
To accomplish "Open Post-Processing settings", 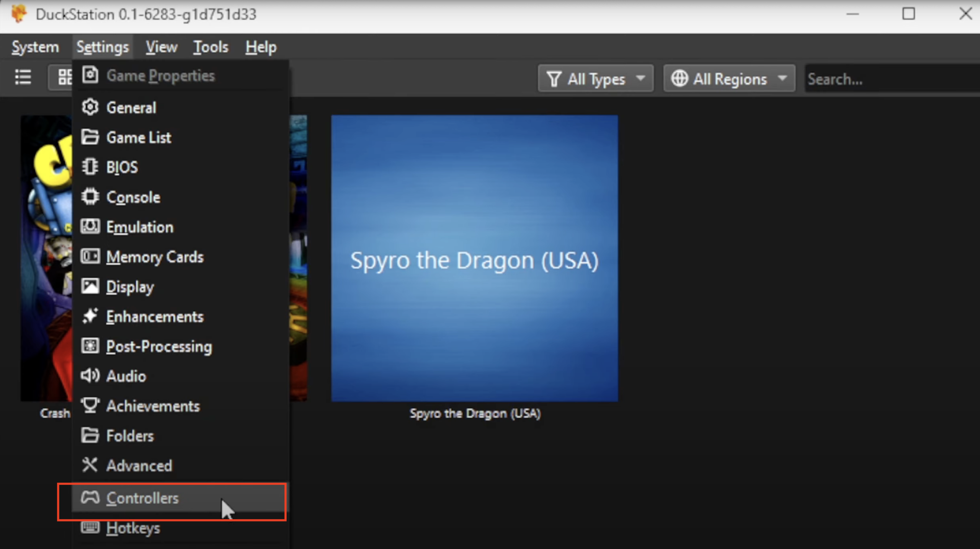I will tap(181, 346).
